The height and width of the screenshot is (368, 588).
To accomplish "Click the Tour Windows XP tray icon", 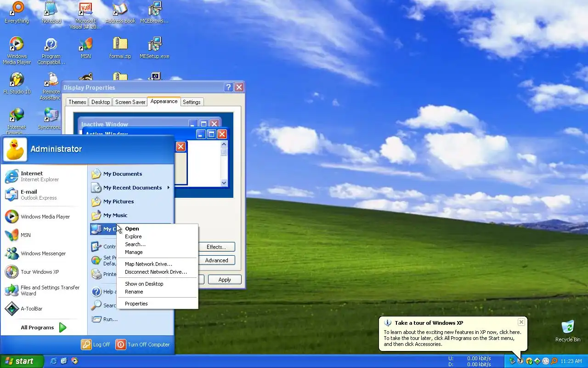I will coord(520,361).
